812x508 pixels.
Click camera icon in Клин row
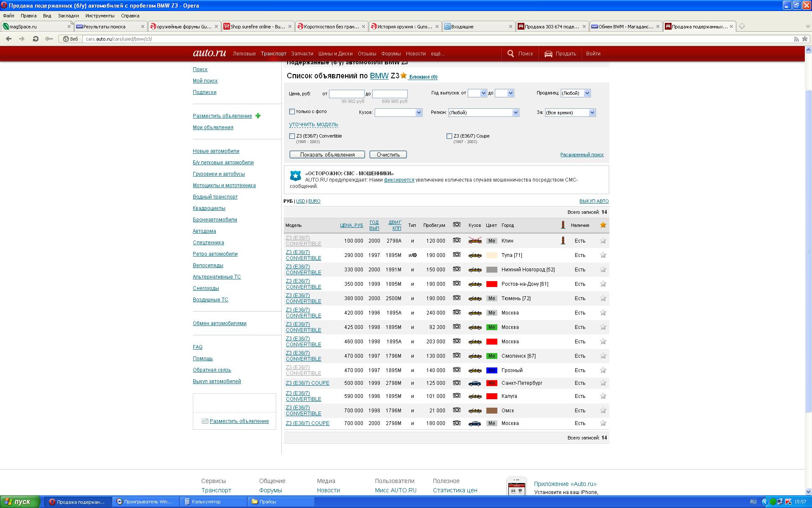tap(457, 240)
